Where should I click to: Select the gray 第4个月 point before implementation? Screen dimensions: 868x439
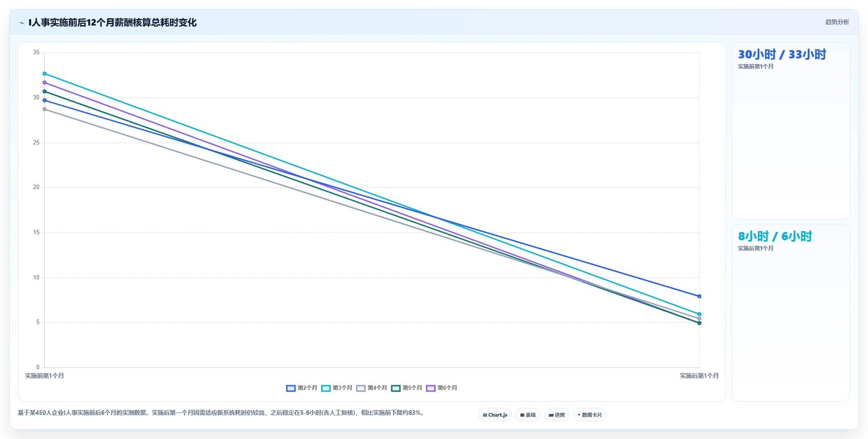click(x=44, y=109)
